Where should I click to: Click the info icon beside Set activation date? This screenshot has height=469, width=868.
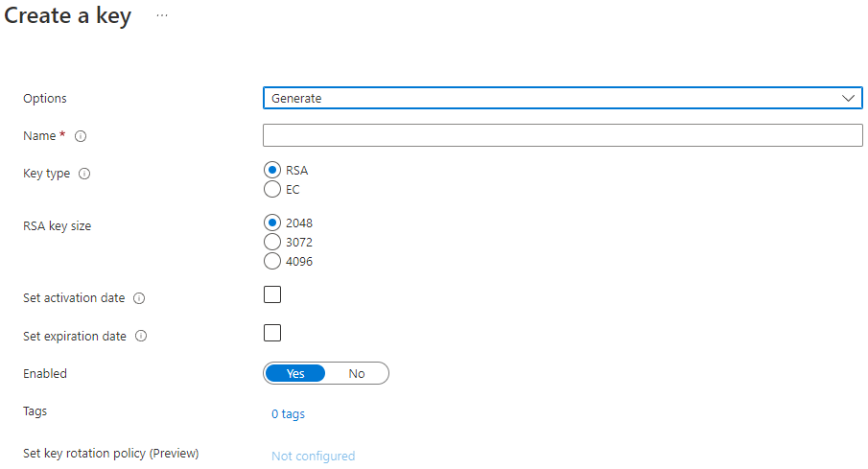pos(139,298)
